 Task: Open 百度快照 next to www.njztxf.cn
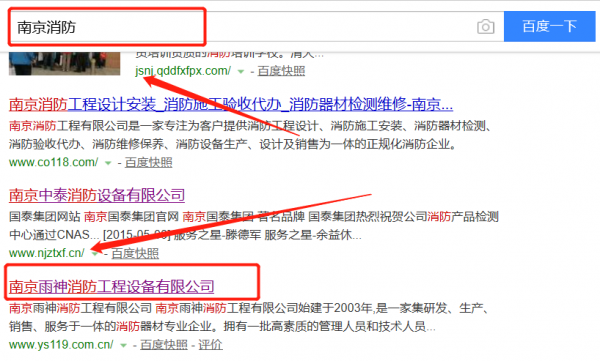(x=135, y=253)
